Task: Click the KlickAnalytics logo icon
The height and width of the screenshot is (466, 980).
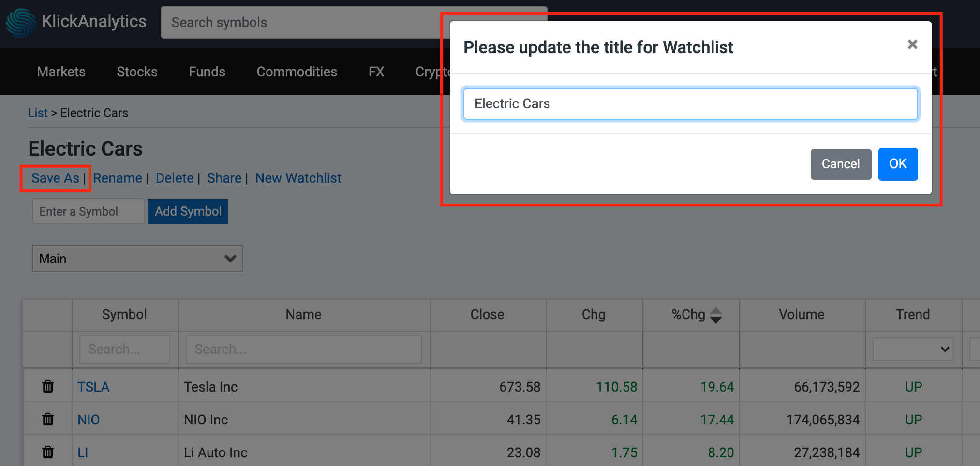Action: tap(21, 23)
